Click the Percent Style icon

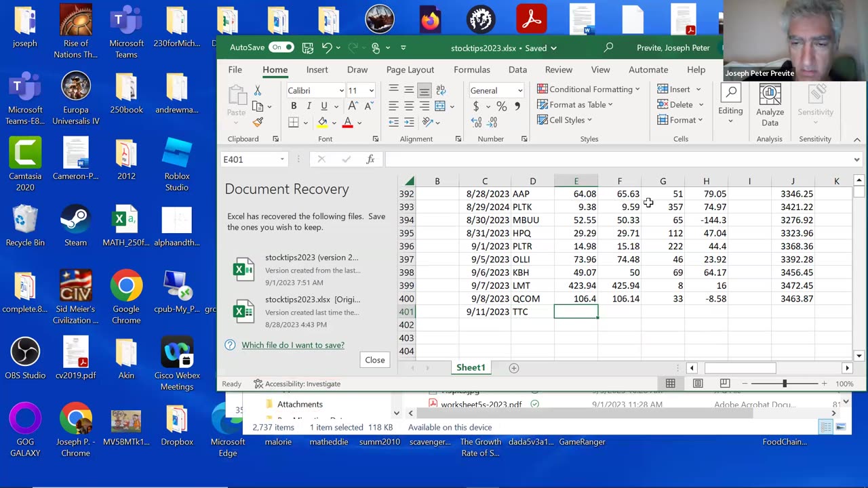point(501,106)
